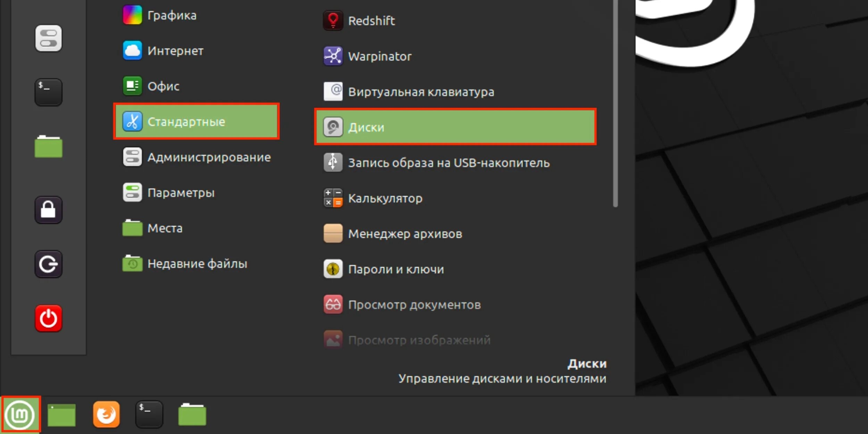Open Недавние файлы category
Image resolution: width=868 pixels, height=434 pixels.
click(x=197, y=264)
